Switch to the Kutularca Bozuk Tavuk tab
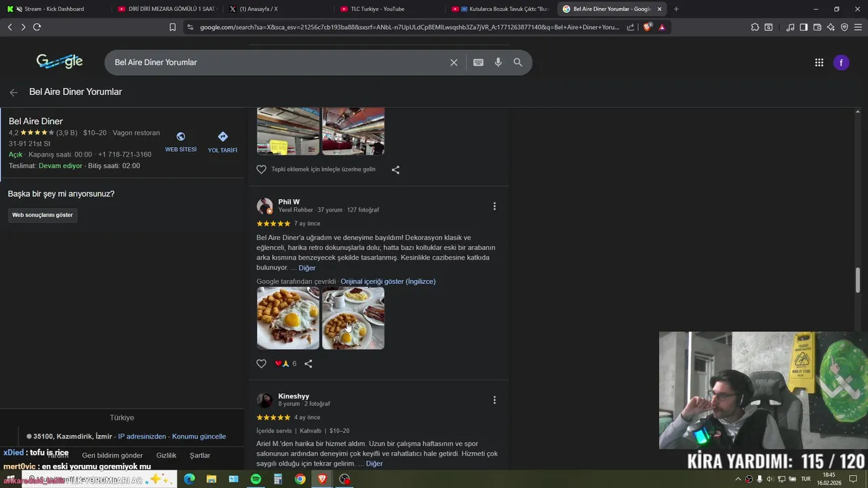Viewport: 868px width, 488px height. (500, 9)
